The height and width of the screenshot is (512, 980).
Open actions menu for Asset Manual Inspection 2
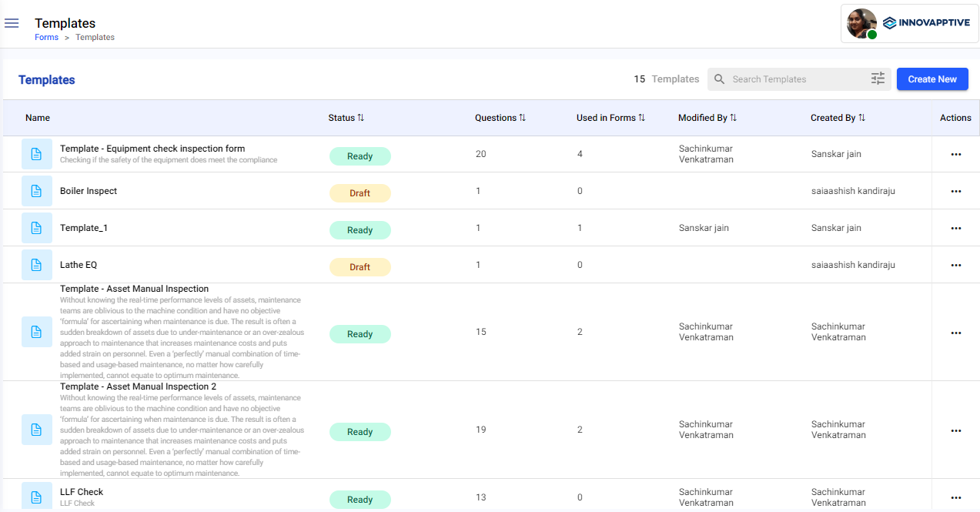click(x=955, y=431)
